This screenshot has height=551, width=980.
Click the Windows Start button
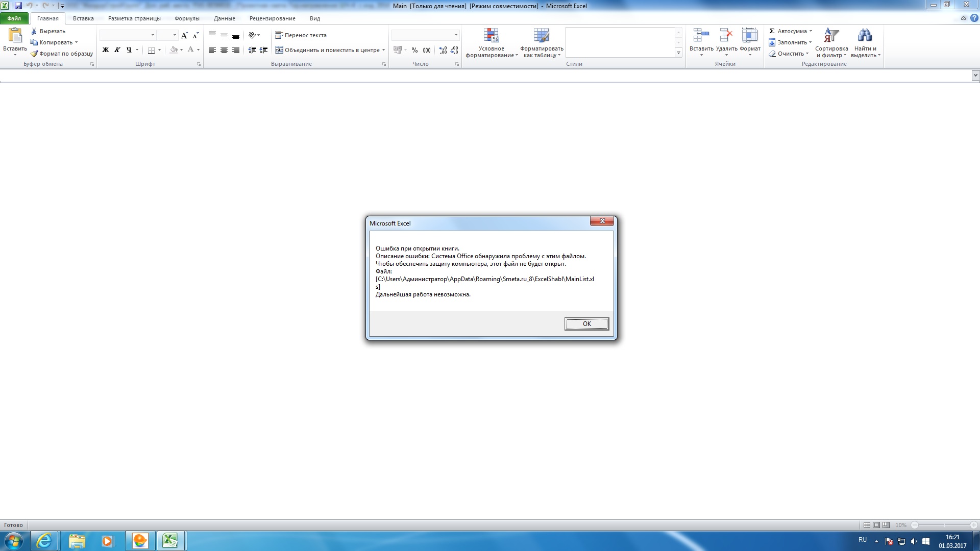(14, 541)
